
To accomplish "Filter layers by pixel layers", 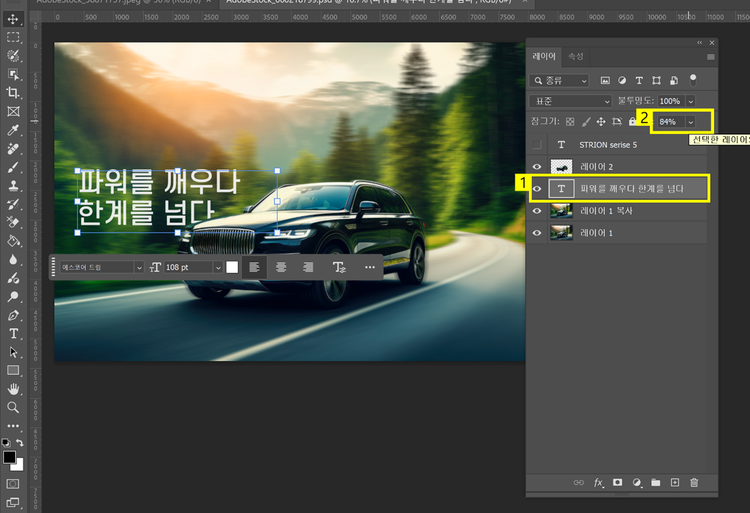I will tap(605, 80).
